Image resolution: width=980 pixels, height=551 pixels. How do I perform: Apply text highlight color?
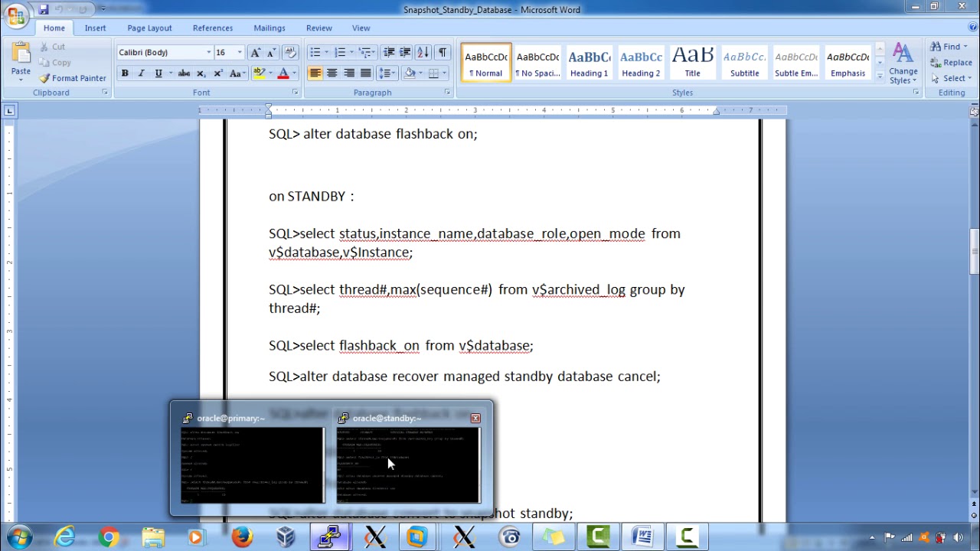point(259,73)
